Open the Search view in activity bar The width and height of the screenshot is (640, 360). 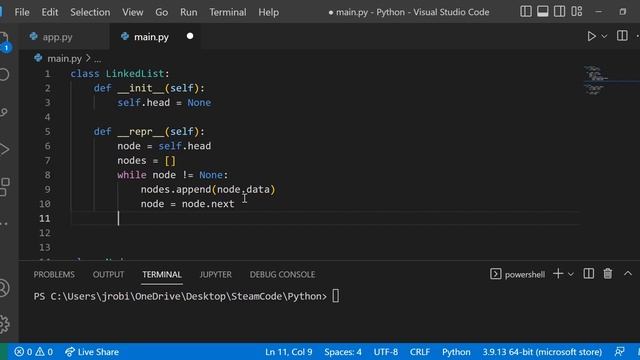(x=4, y=75)
